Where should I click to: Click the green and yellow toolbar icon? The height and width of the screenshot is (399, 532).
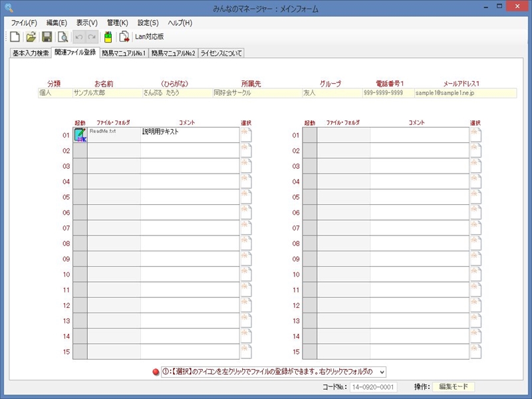point(108,37)
